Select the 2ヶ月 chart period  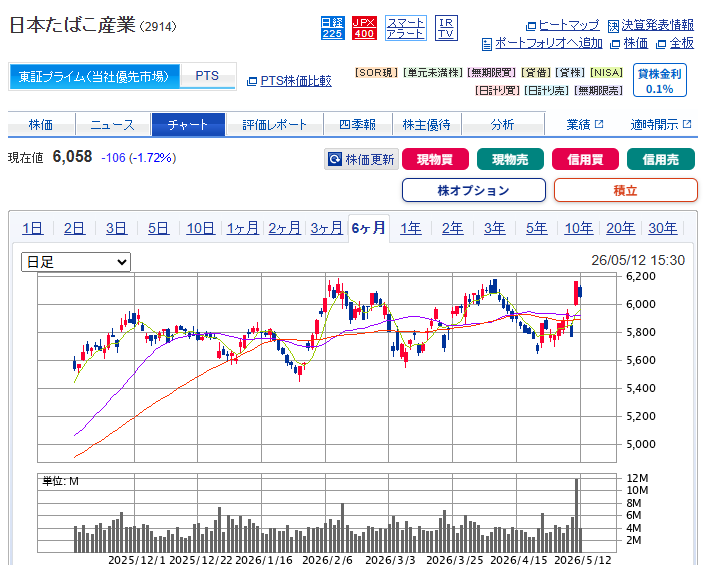point(285,228)
